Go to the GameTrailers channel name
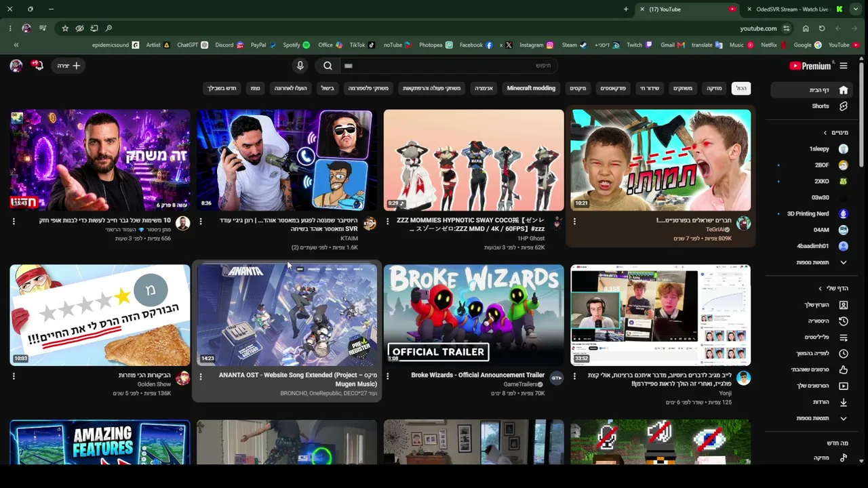868x488 pixels. 521,384
